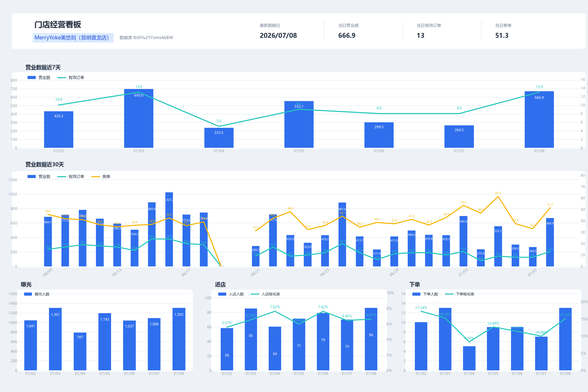Toggle 营业额 legend in 30-day chart
This screenshot has width=588, height=392.
[x=39, y=176]
